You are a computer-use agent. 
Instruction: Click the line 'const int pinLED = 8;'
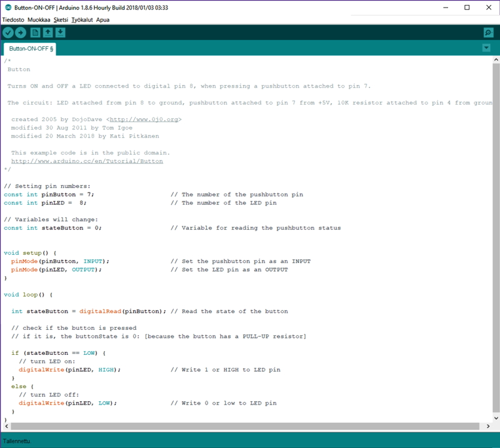(x=45, y=203)
